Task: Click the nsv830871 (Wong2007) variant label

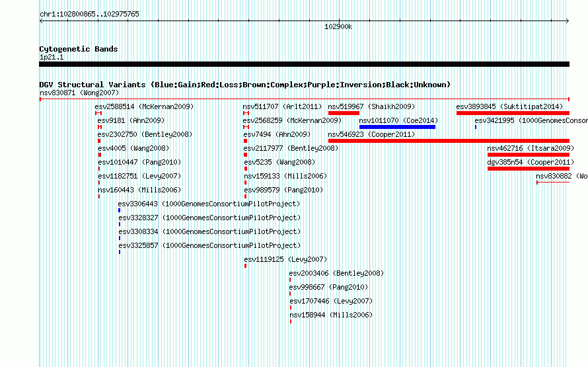Action: click(x=79, y=93)
